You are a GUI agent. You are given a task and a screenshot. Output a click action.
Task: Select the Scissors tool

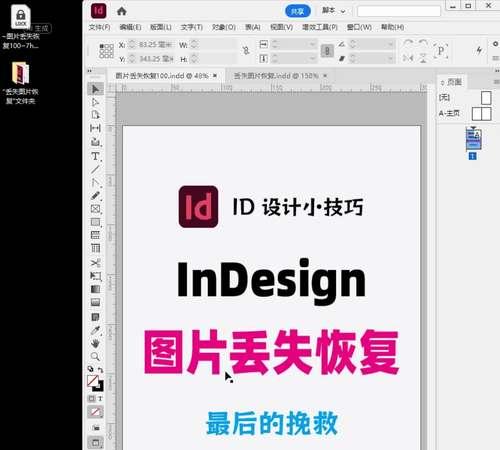[95, 263]
